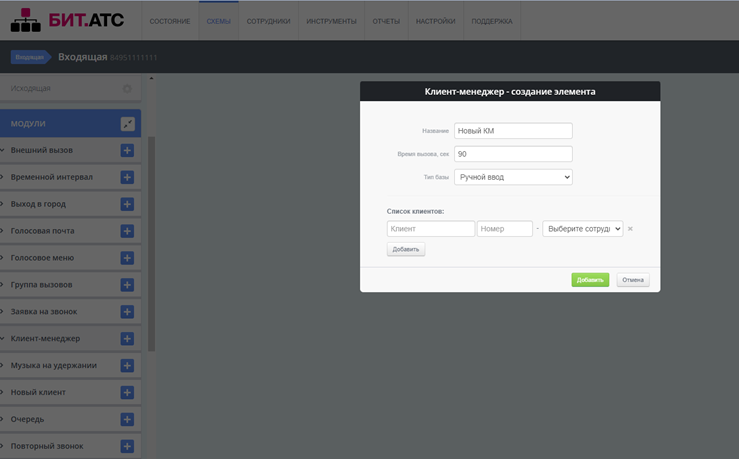Click expand icon in МОДУЛИ header
Screen dimensions: 739x459
[x=127, y=124]
